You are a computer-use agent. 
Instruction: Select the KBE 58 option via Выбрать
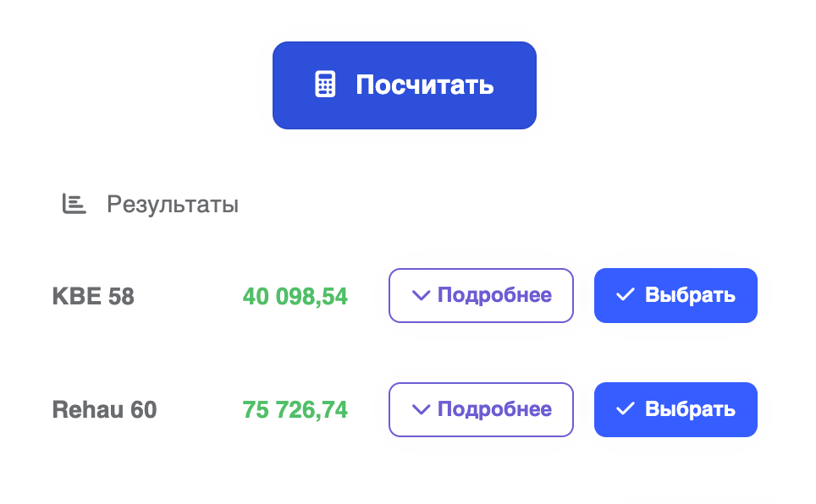(675, 295)
